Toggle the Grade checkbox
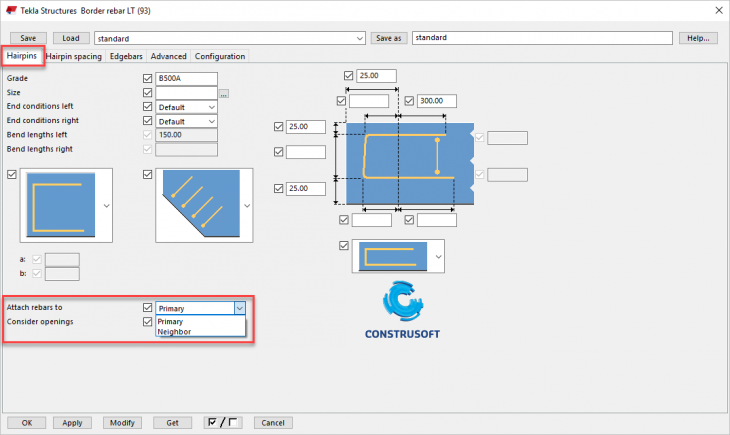730x435 pixels. (x=148, y=78)
